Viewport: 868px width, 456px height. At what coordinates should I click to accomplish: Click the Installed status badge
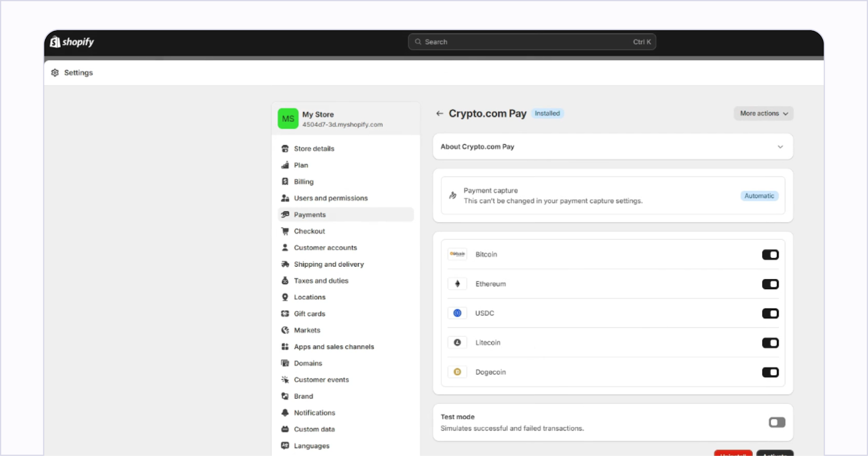(547, 113)
